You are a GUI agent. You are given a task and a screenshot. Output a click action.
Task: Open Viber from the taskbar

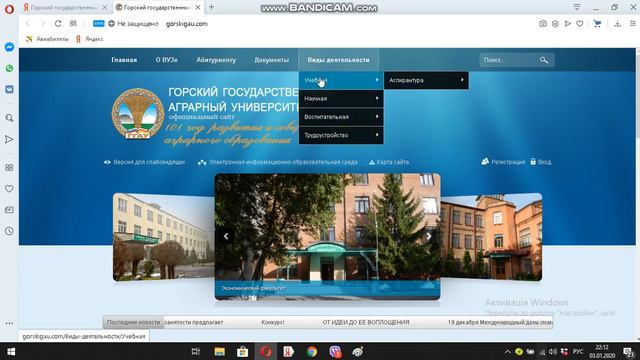pyautogui.click(x=335, y=352)
